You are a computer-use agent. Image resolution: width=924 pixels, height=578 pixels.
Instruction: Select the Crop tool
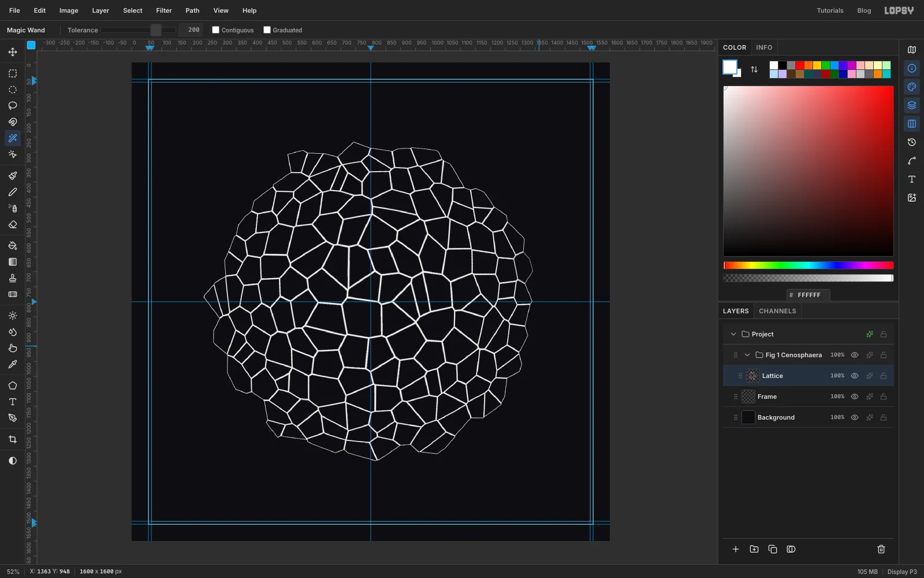pos(13,439)
